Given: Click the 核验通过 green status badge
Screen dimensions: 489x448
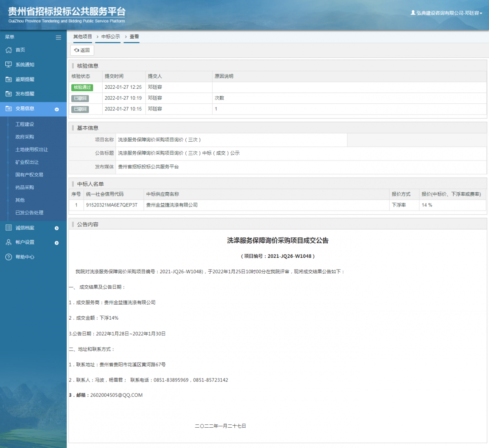Looking at the screenshot, I should (x=82, y=88).
